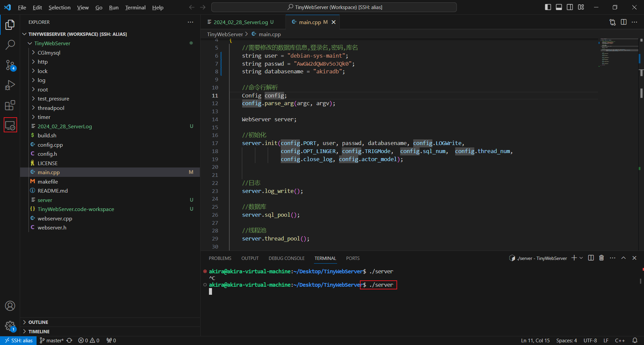Switch to the PROBLEMS panel tab
644x345 pixels.
tap(220, 258)
